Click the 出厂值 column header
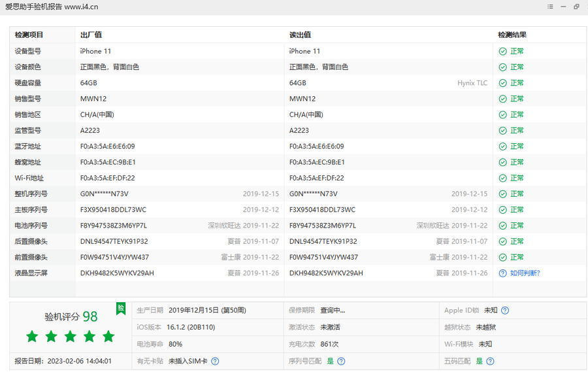 (x=91, y=35)
